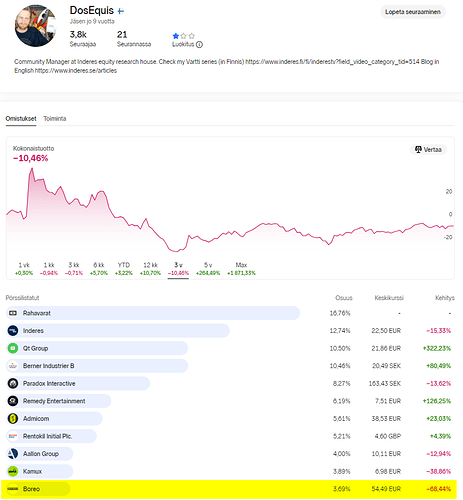Click the Kehitys column header
The image size is (463, 500).
tap(445, 298)
